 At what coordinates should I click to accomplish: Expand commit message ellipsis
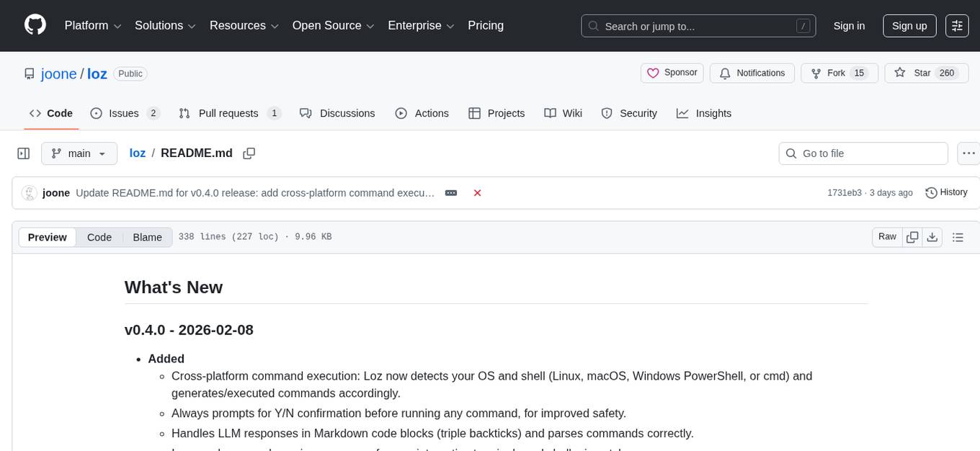coord(451,193)
